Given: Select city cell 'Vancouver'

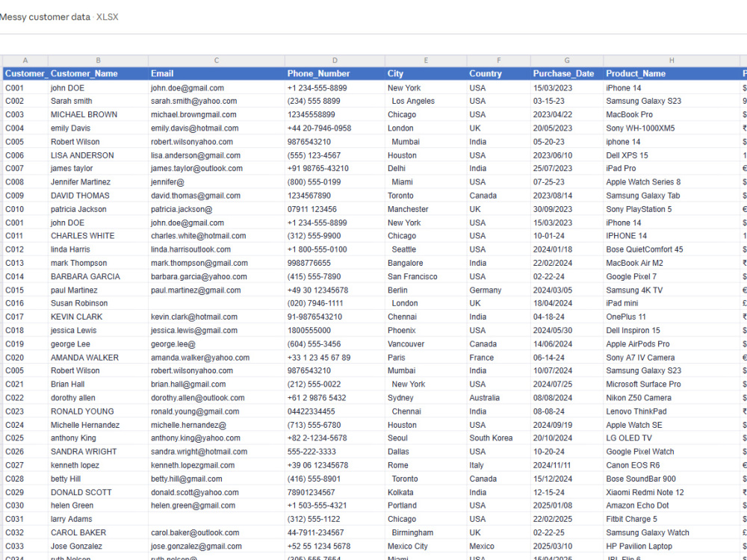Looking at the screenshot, I should [426, 343].
